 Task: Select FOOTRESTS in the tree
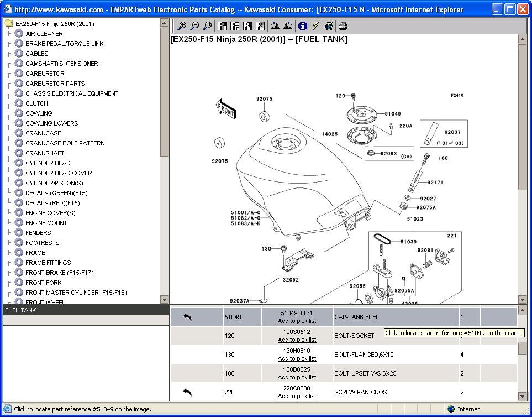43,243
